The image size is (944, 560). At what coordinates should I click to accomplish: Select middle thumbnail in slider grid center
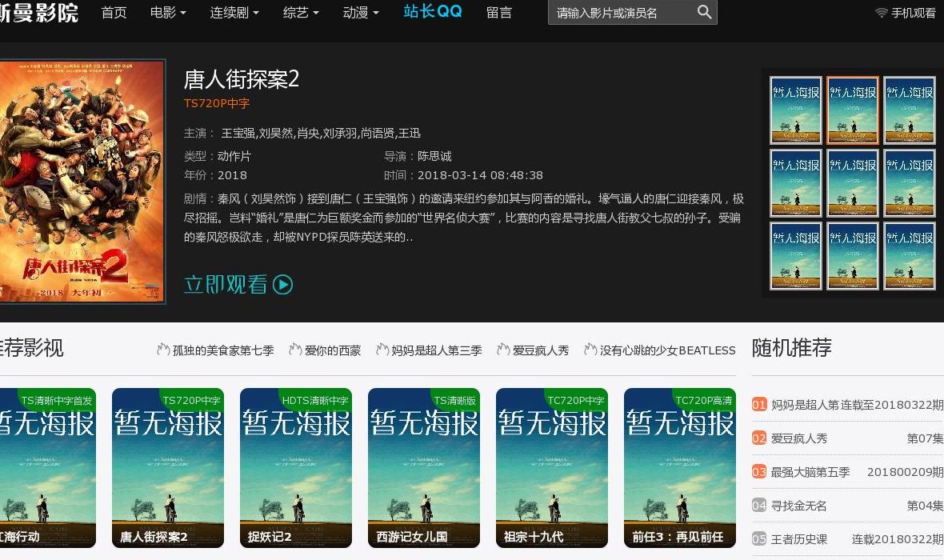pos(853,183)
